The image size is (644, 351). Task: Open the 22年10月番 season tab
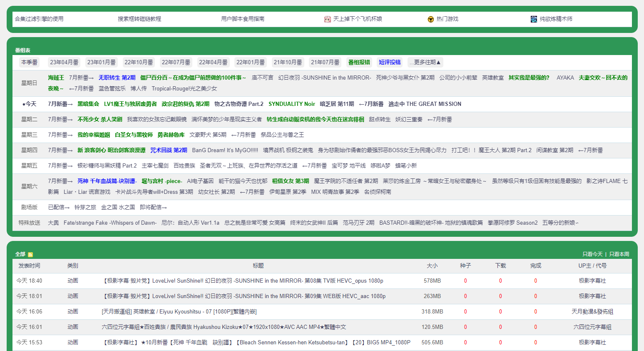(x=139, y=63)
